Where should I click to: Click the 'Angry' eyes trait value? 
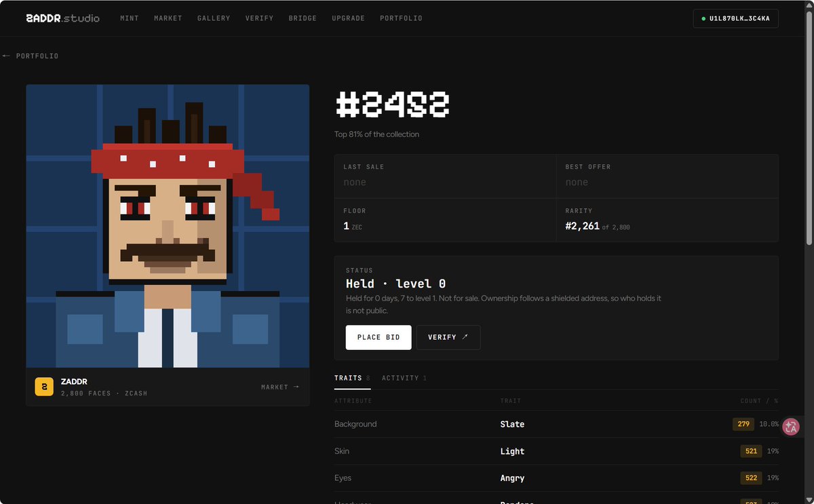pos(512,478)
